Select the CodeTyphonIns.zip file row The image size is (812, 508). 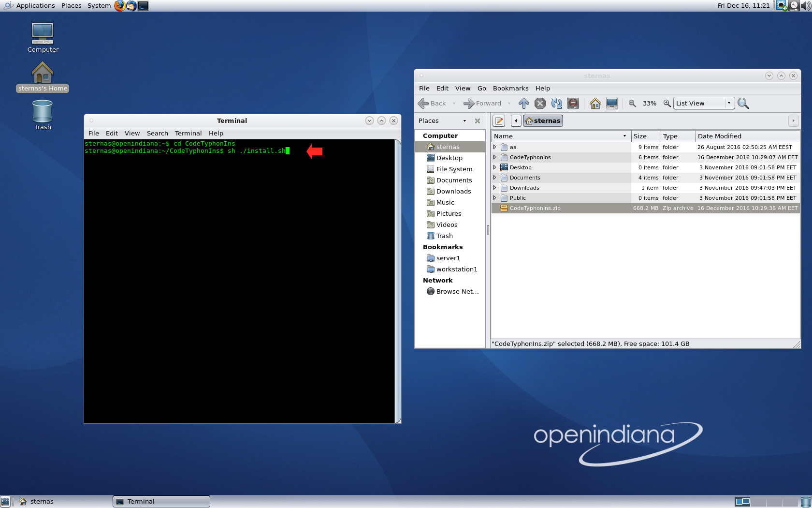(x=645, y=208)
